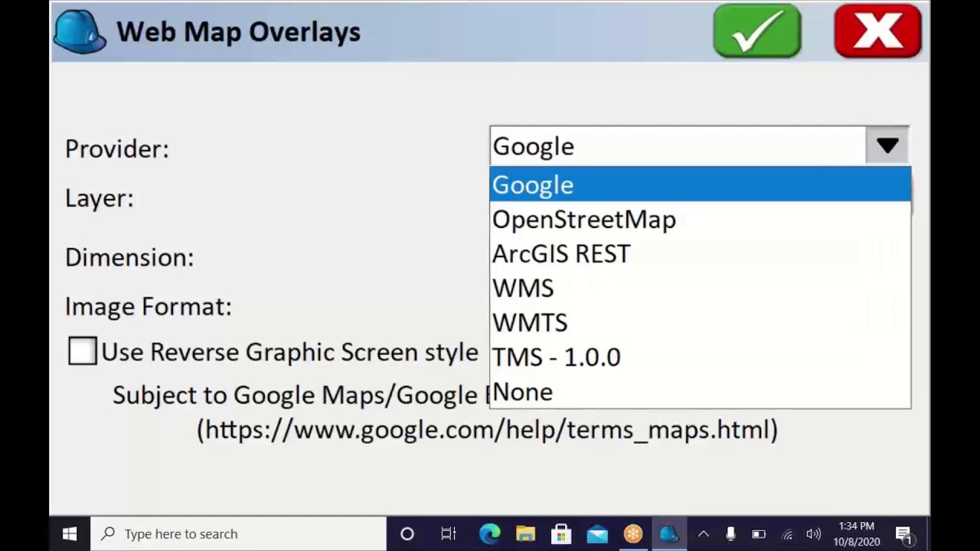Open File Explorer from taskbar
The image size is (980, 551).
pos(525,534)
